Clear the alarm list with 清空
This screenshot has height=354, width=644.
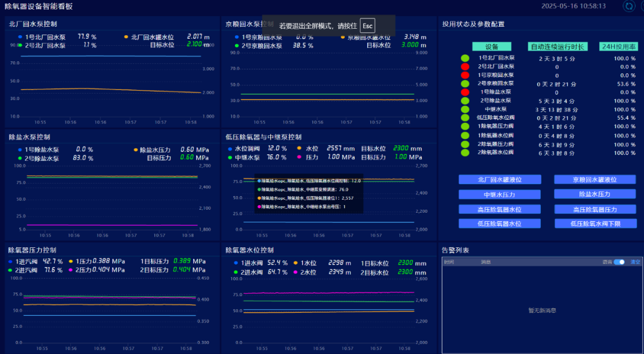pos(636,262)
